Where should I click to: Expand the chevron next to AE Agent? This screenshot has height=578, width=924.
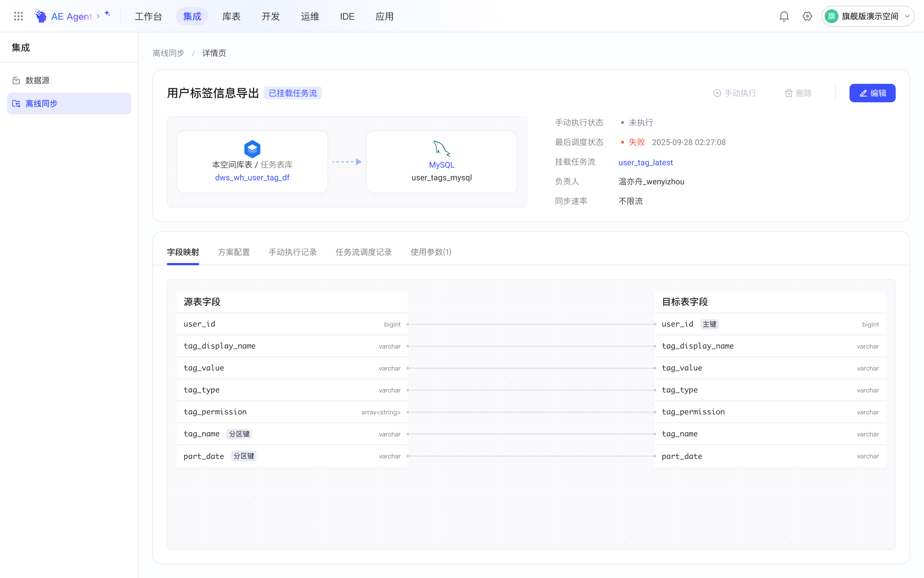click(x=98, y=16)
